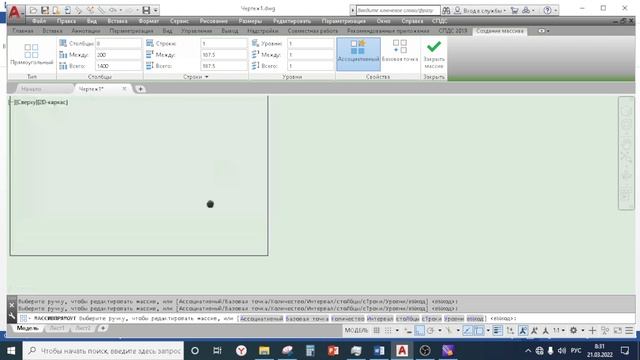
Task: Toggle object snap in status bar
Action: pyautogui.click(x=479, y=330)
